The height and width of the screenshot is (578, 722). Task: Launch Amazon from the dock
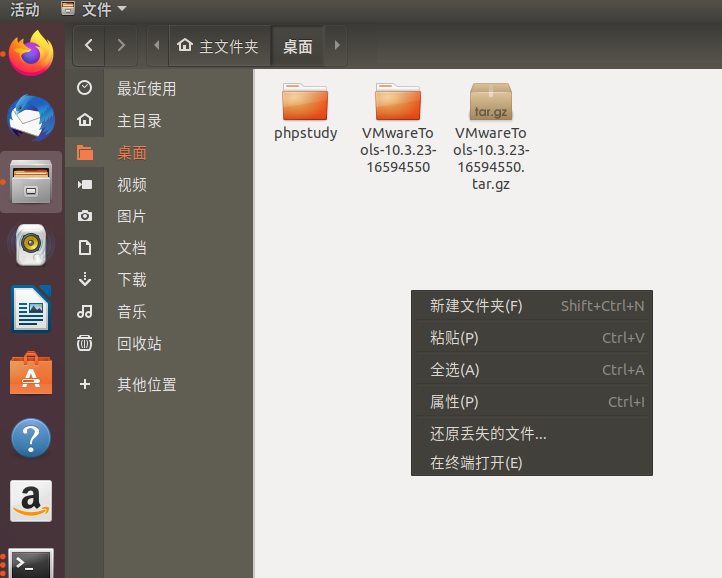pos(31,501)
